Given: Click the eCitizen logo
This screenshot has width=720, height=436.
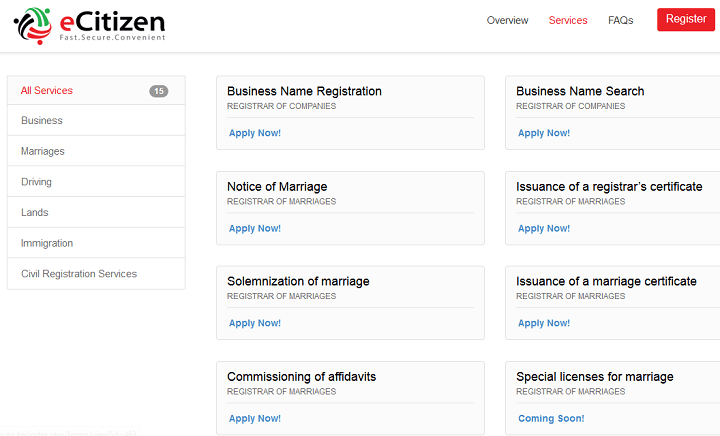Looking at the screenshot, I should [90, 25].
